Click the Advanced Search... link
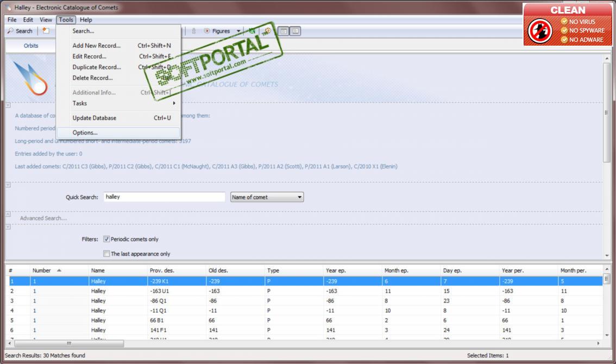 click(43, 218)
